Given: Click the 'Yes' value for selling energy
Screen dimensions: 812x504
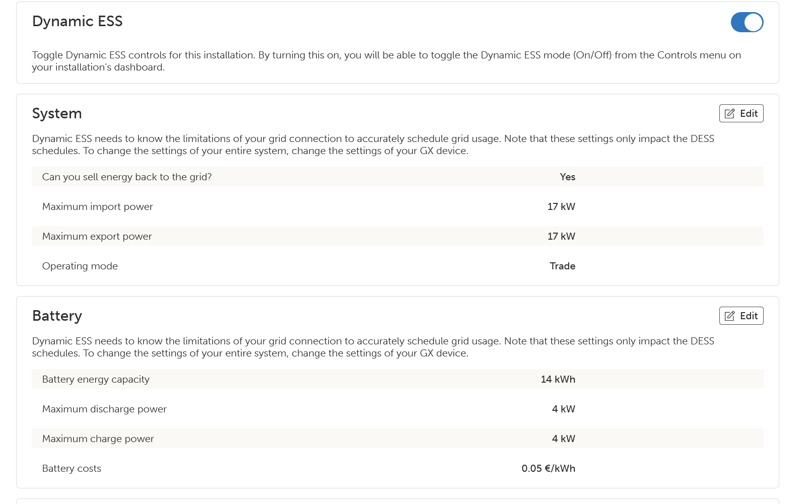Looking at the screenshot, I should pos(567,177).
